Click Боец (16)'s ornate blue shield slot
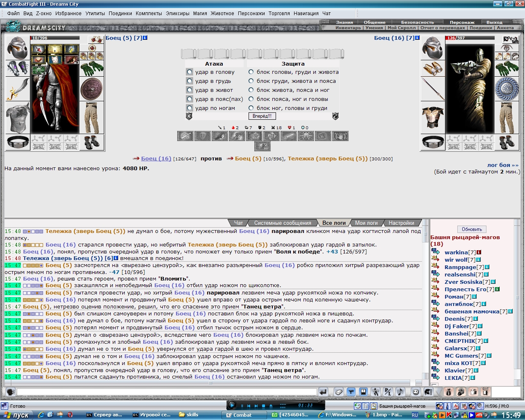 [507, 89]
